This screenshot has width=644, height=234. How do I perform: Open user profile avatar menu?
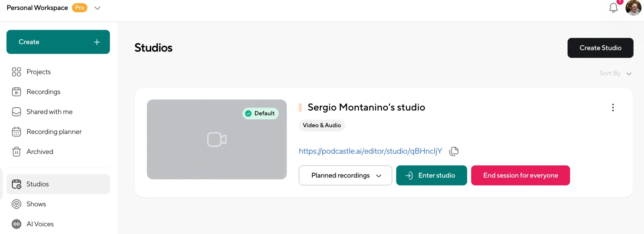(x=633, y=8)
